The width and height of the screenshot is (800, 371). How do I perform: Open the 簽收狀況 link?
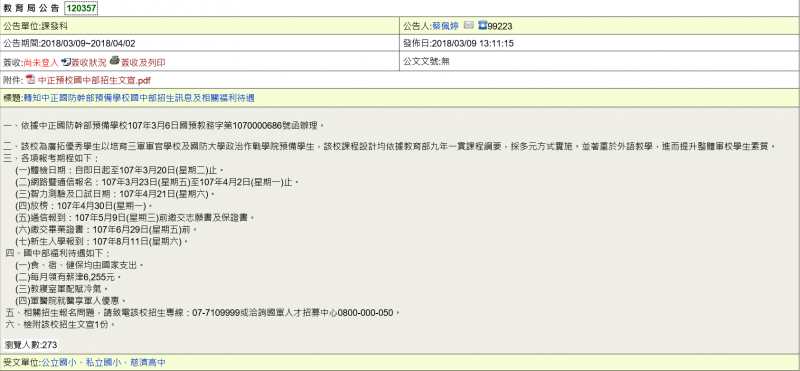click(88, 62)
